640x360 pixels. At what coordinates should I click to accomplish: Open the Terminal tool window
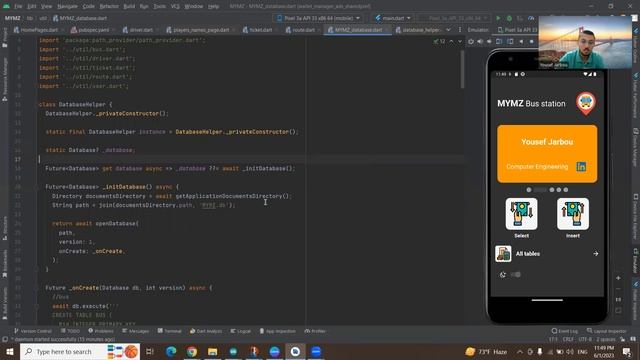click(x=169, y=331)
